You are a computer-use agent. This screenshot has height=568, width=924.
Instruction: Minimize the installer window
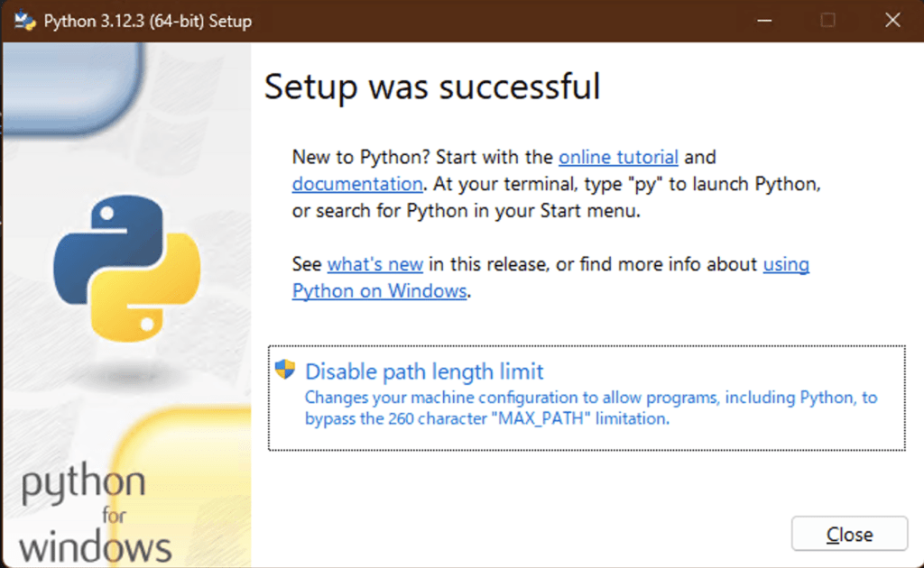click(763, 19)
